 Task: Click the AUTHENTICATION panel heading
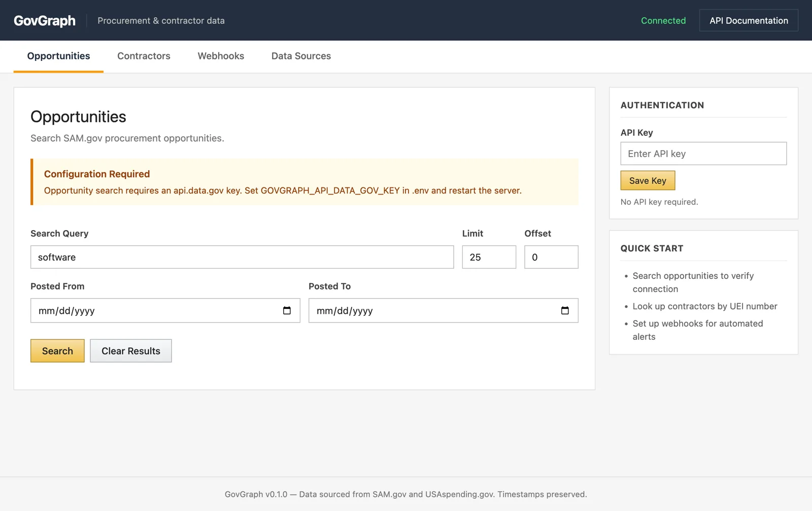[x=662, y=105]
